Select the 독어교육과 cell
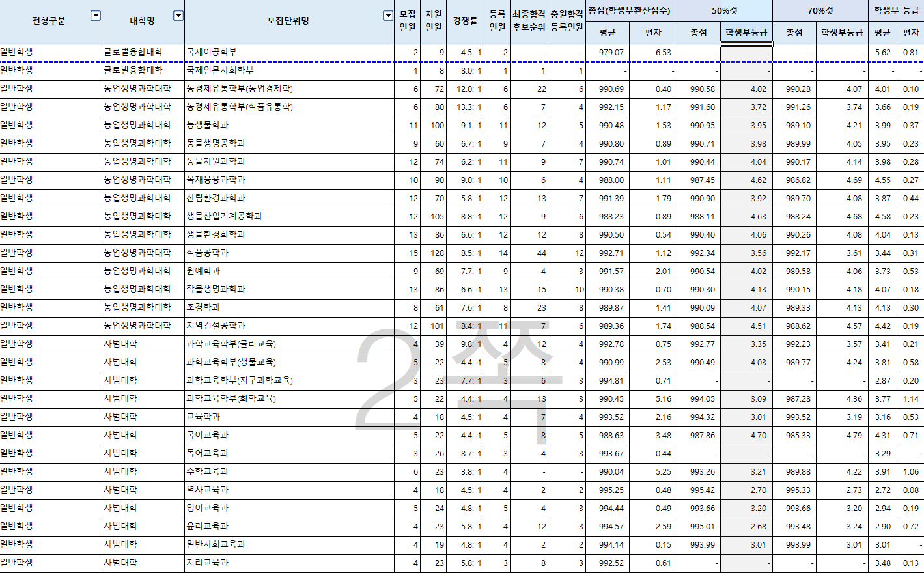924x573 pixels. pyautogui.click(x=289, y=453)
